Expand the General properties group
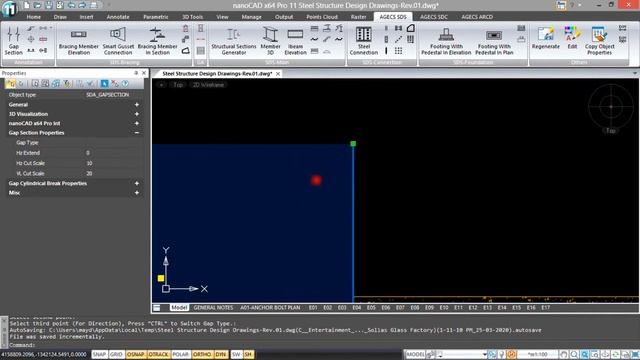 137,104
